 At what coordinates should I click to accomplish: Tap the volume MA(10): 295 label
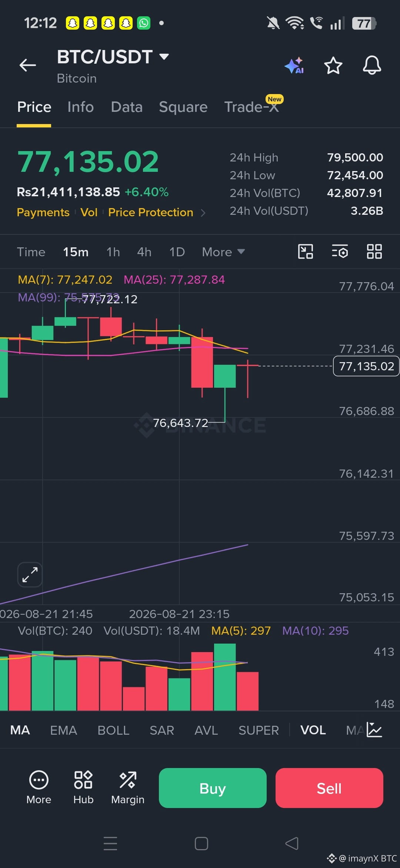pos(316,631)
